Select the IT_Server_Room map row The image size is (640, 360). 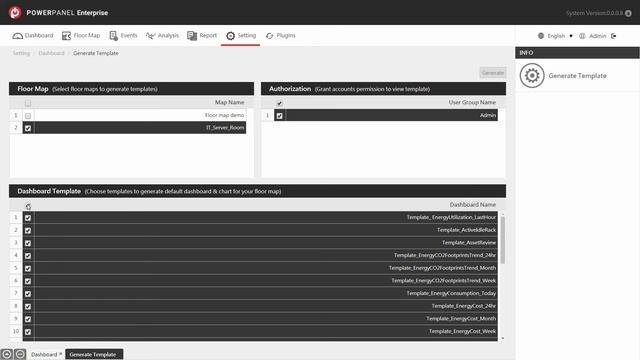click(134, 128)
